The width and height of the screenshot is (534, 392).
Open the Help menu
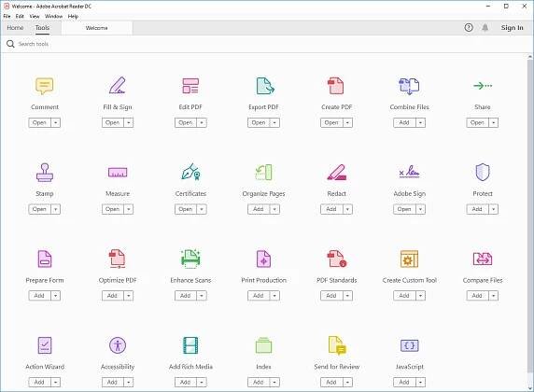point(73,16)
